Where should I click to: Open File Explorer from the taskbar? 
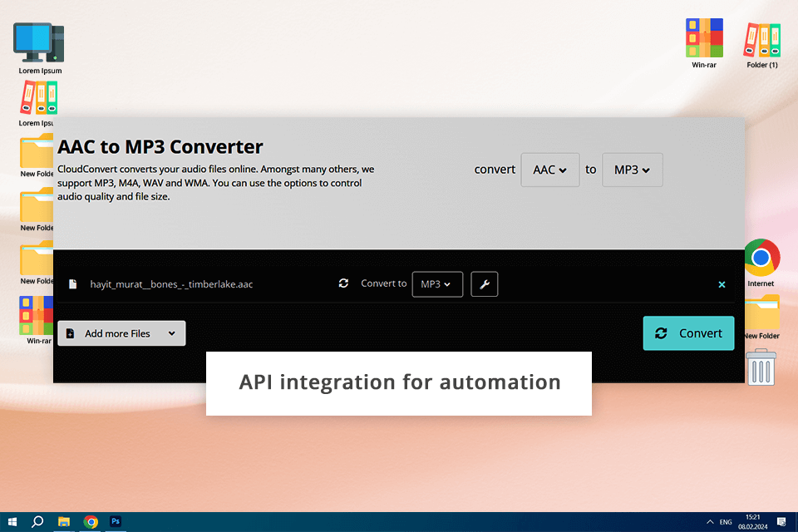click(x=64, y=522)
